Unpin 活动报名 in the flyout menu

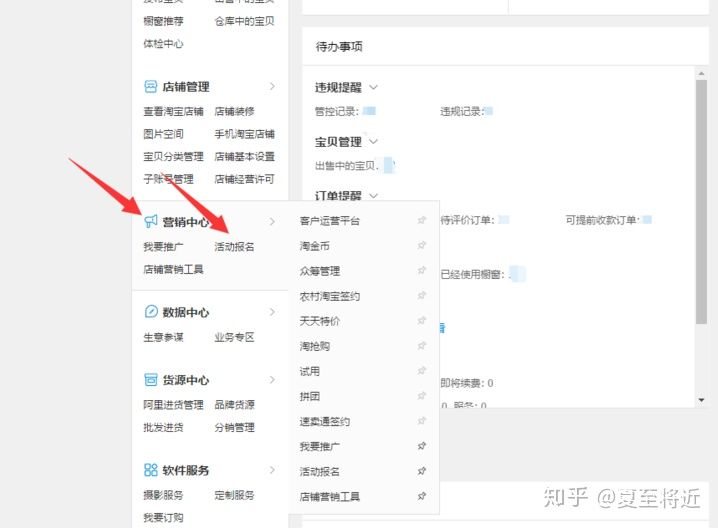click(422, 471)
